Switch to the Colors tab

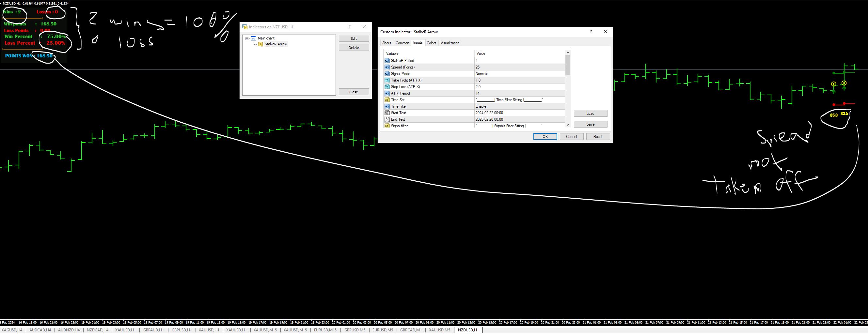[x=431, y=43]
